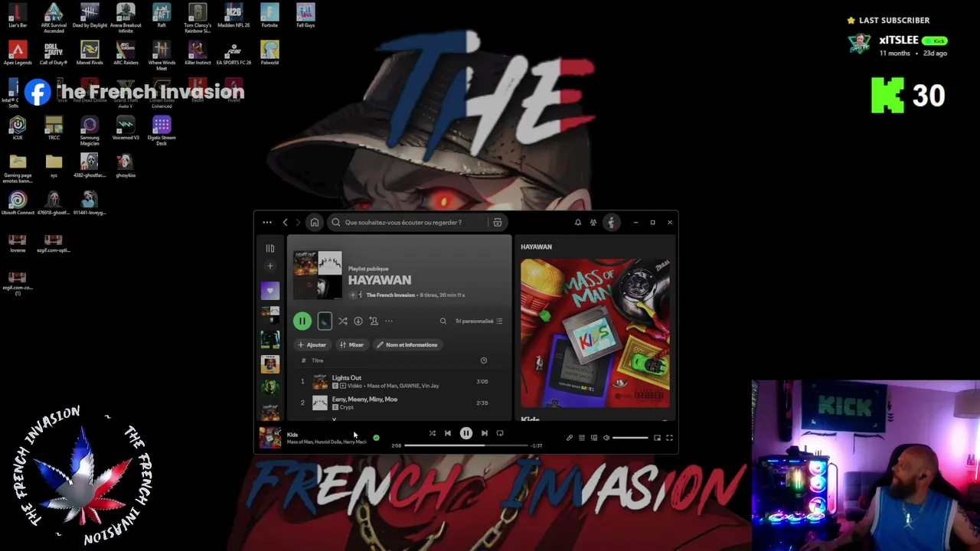Toggle repeat in the player bar
The width and height of the screenshot is (980, 551).
[500, 433]
